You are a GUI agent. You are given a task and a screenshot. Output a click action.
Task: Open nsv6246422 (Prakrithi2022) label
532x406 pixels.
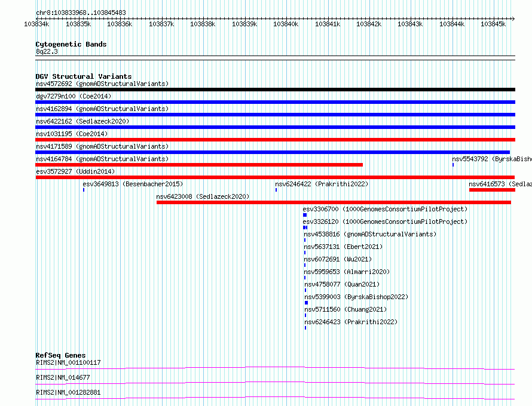[322, 184]
